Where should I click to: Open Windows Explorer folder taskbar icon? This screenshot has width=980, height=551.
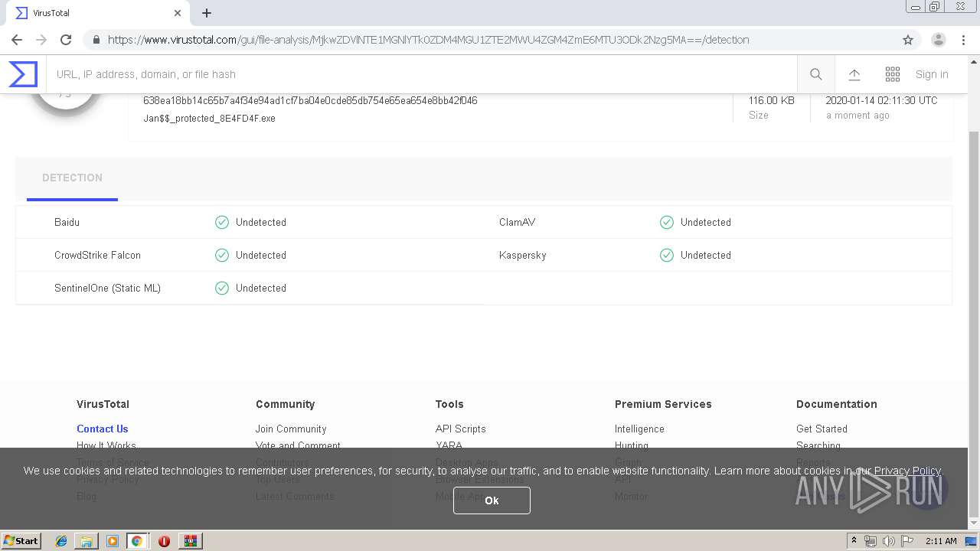(x=87, y=541)
